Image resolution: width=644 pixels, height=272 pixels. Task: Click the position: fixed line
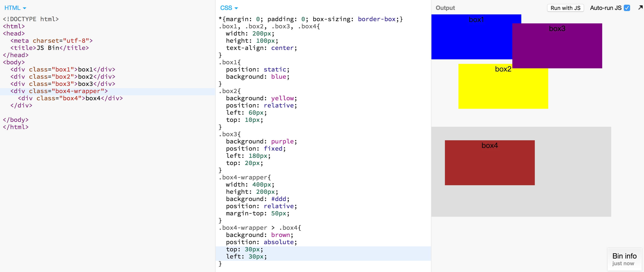[256, 149]
